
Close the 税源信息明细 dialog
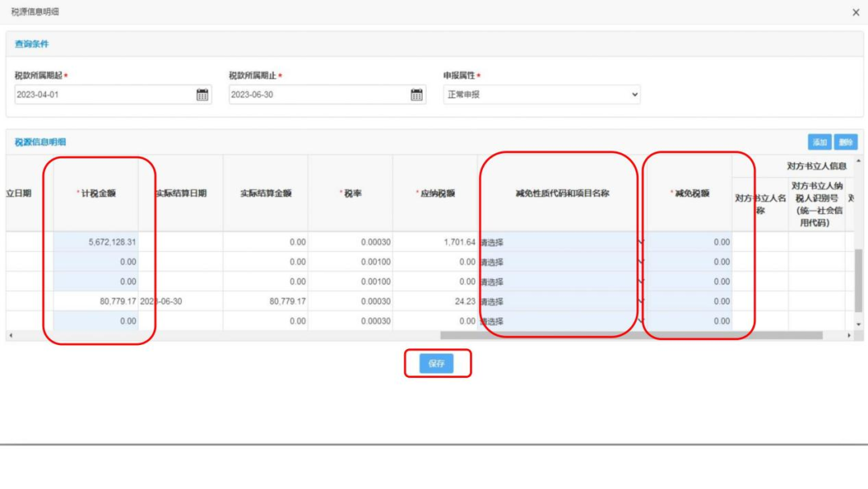pyautogui.click(x=855, y=12)
